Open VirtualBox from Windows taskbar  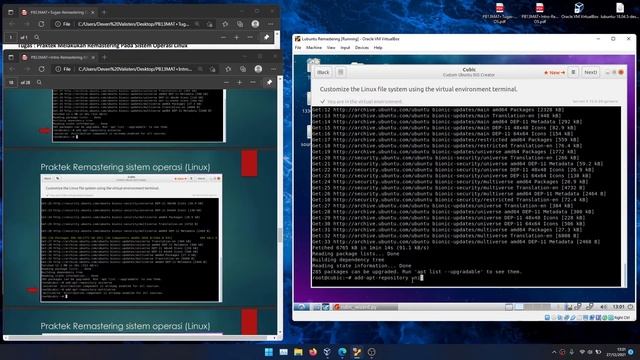(x=327, y=352)
